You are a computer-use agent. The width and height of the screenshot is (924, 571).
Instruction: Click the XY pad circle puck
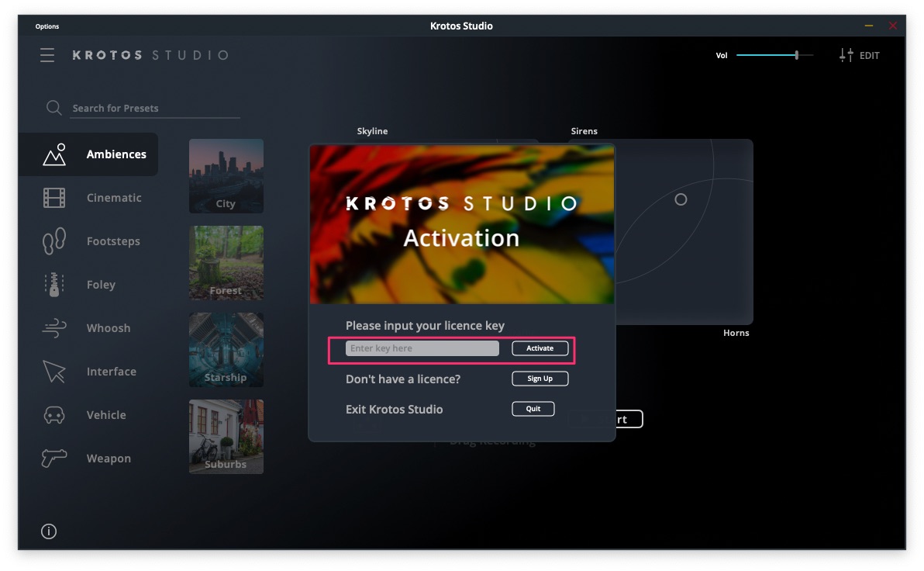click(x=681, y=199)
